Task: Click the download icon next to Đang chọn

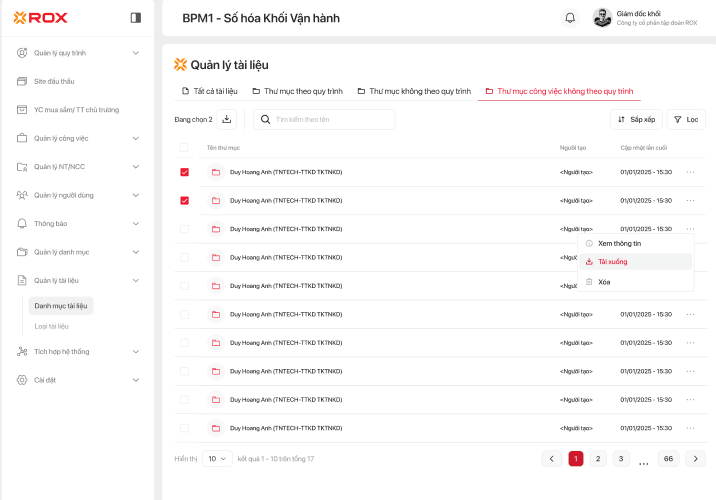Action: pyautogui.click(x=227, y=119)
